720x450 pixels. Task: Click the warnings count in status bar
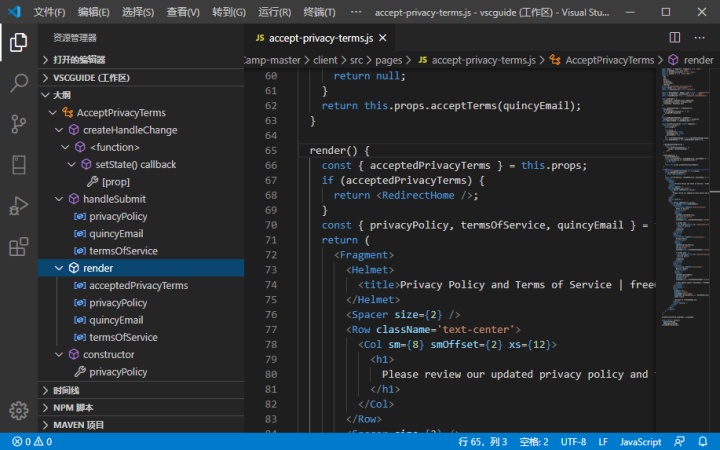[x=43, y=442]
